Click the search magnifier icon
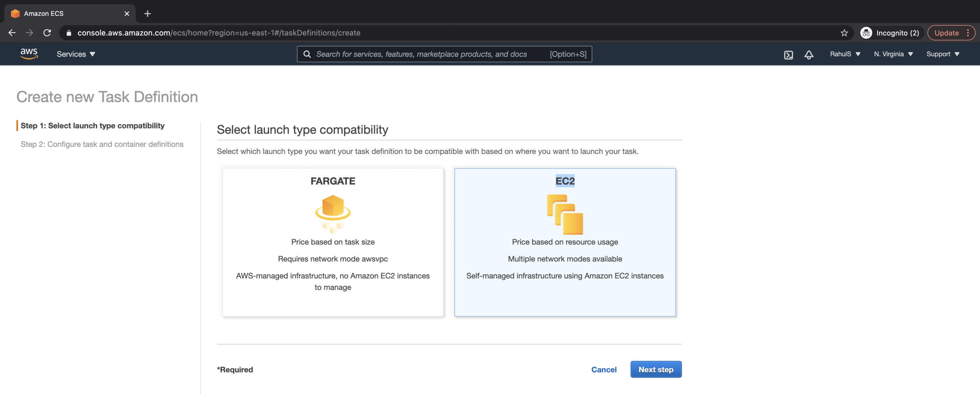 [x=307, y=54]
